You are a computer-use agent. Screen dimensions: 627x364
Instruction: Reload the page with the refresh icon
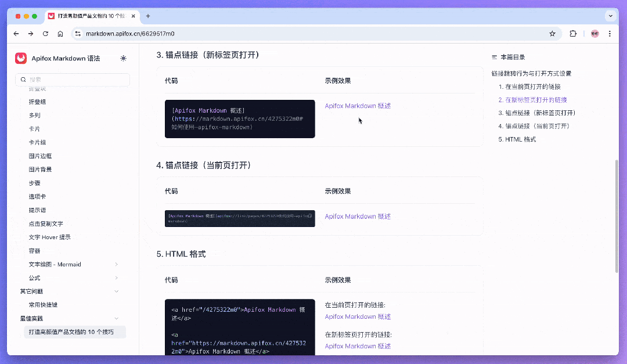pos(46,34)
